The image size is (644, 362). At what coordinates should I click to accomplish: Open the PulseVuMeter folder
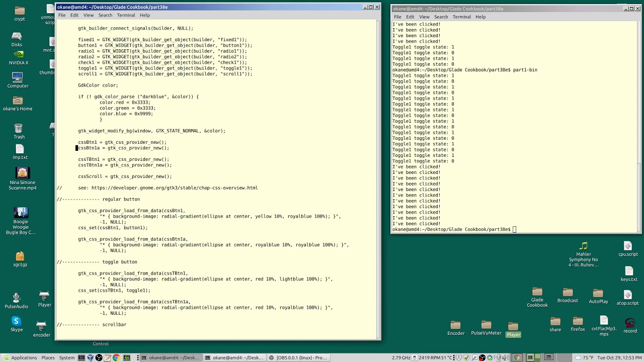pyautogui.click(x=486, y=328)
